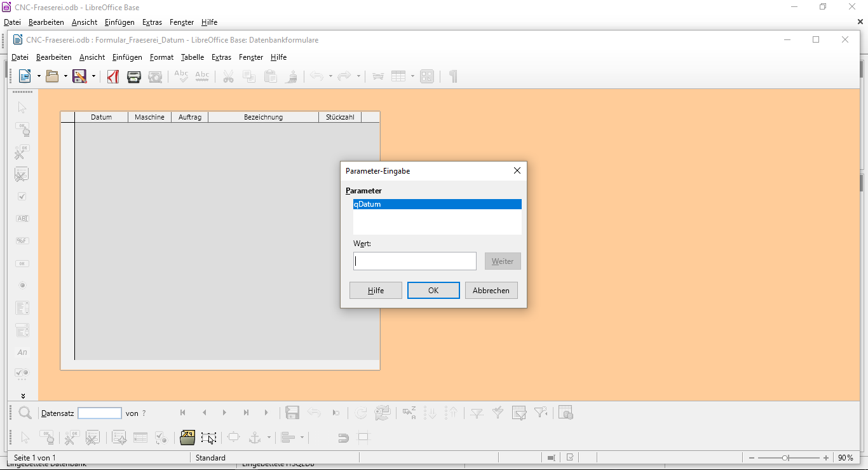Select the Option Button control tool

point(22,286)
